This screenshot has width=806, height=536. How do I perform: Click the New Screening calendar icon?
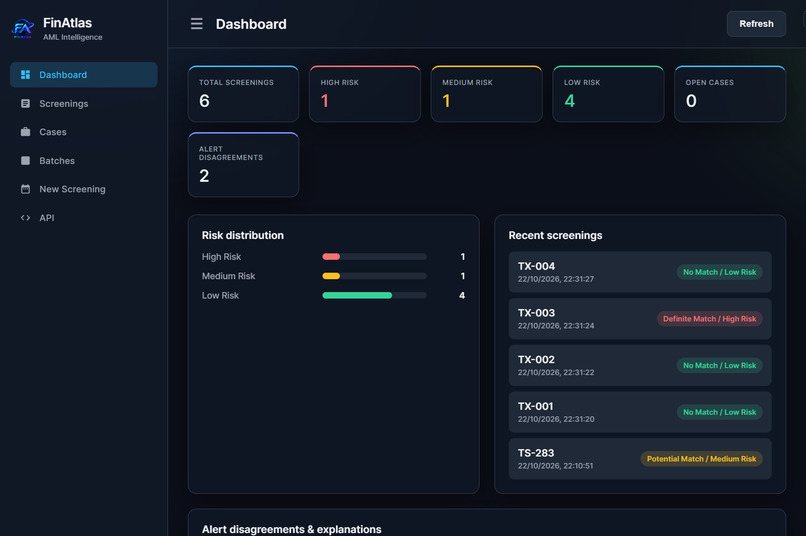click(25, 189)
